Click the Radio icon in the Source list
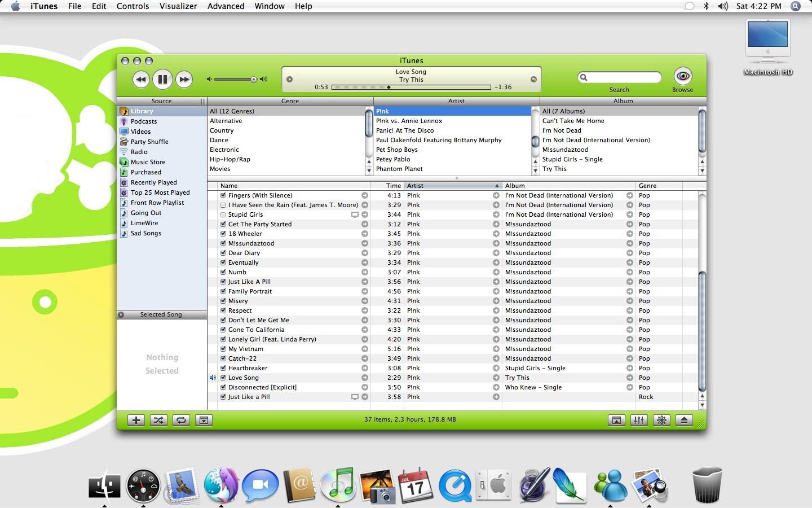This screenshot has width=812, height=508. pos(124,152)
